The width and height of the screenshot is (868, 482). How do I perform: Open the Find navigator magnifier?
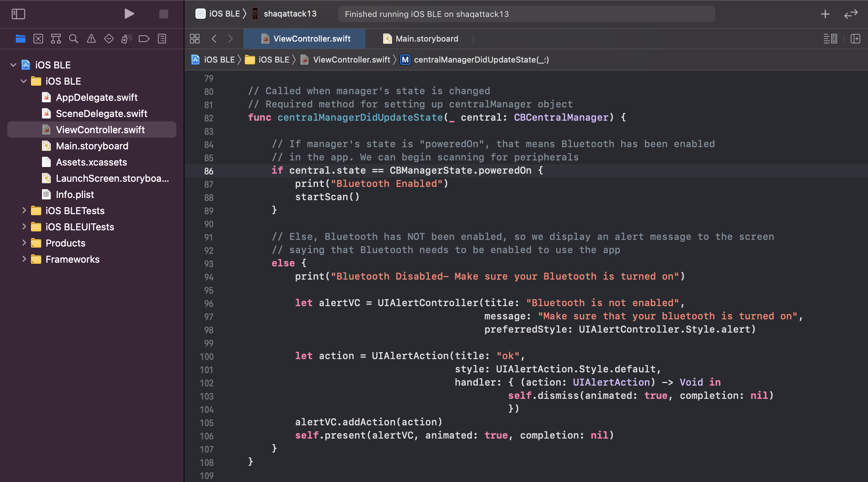click(74, 39)
